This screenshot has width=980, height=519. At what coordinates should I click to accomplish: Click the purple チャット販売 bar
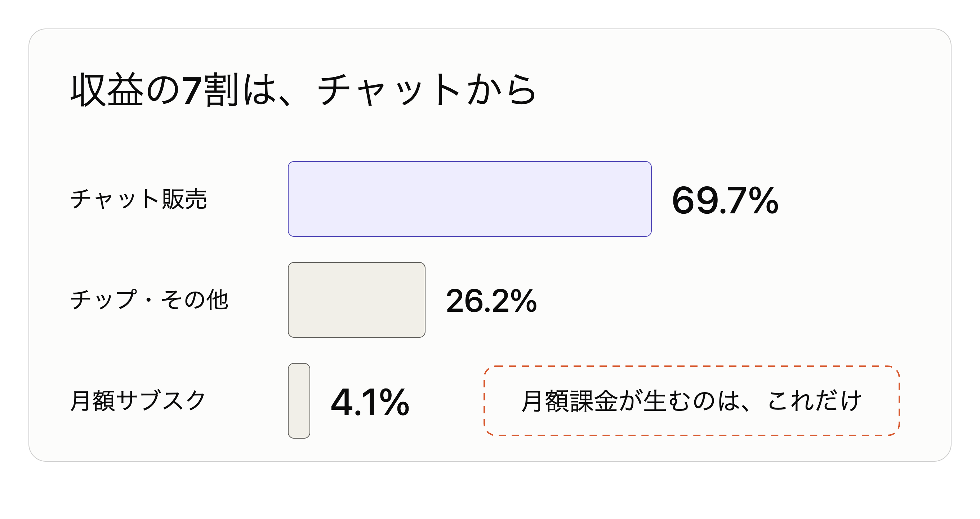tap(469, 199)
